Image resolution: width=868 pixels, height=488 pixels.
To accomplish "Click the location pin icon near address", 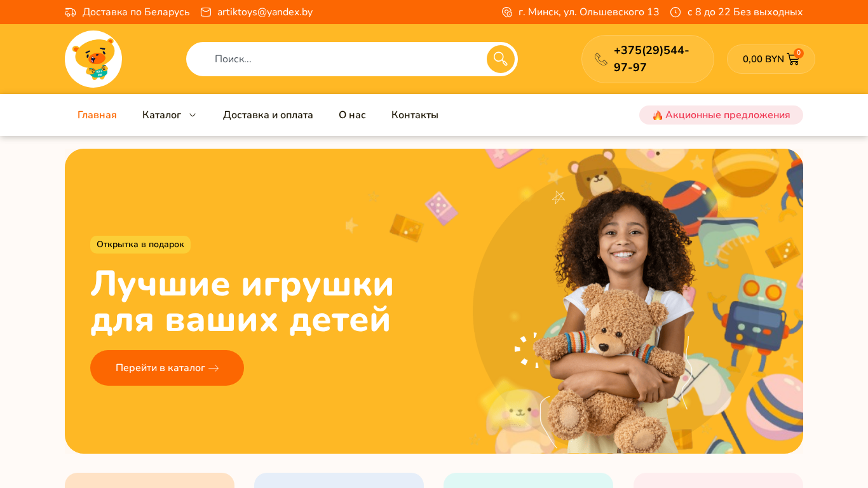I will [507, 12].
